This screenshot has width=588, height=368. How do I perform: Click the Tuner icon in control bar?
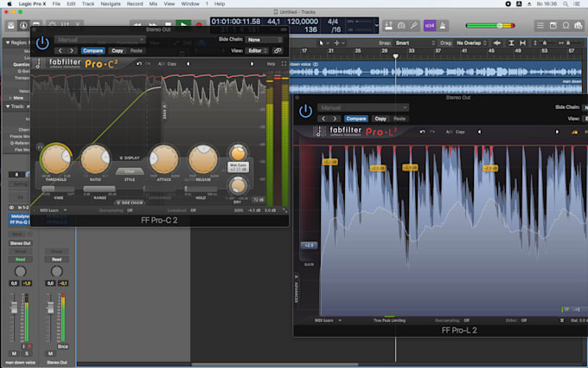click(x=414, y=25)
